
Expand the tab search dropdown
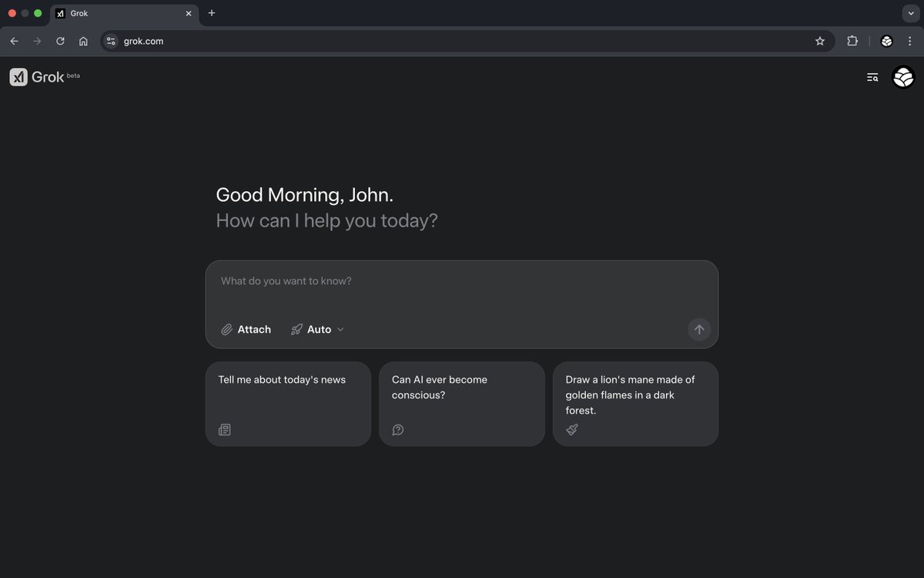point(911,13)
